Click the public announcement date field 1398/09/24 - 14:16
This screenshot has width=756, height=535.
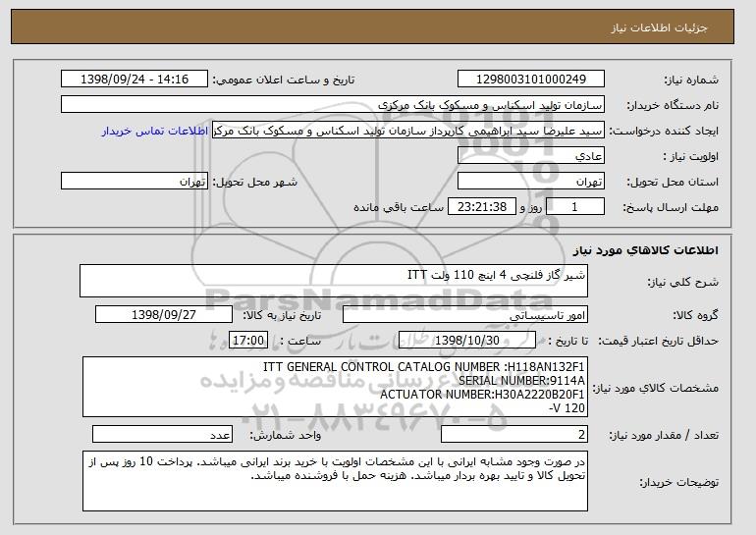tap(135, 80)
